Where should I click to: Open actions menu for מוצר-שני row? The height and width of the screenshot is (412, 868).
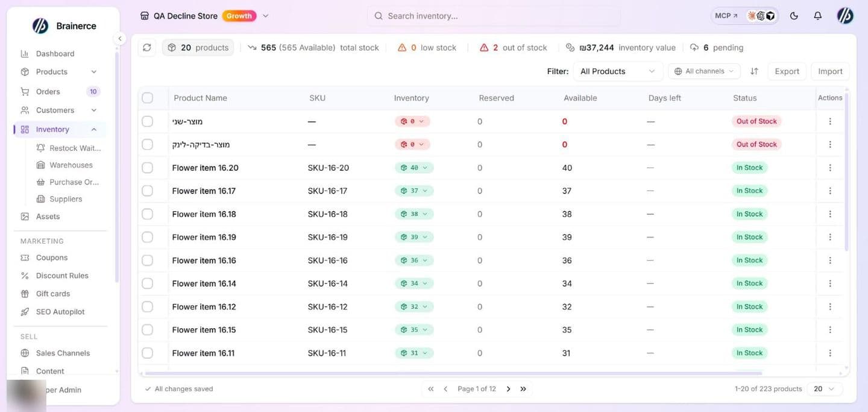[x=830, y=121]
